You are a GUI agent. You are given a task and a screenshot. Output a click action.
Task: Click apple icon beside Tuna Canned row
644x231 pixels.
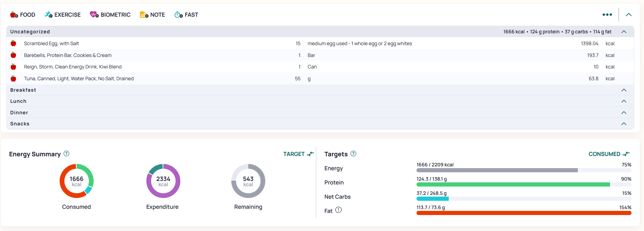click(x=14, y=79)
